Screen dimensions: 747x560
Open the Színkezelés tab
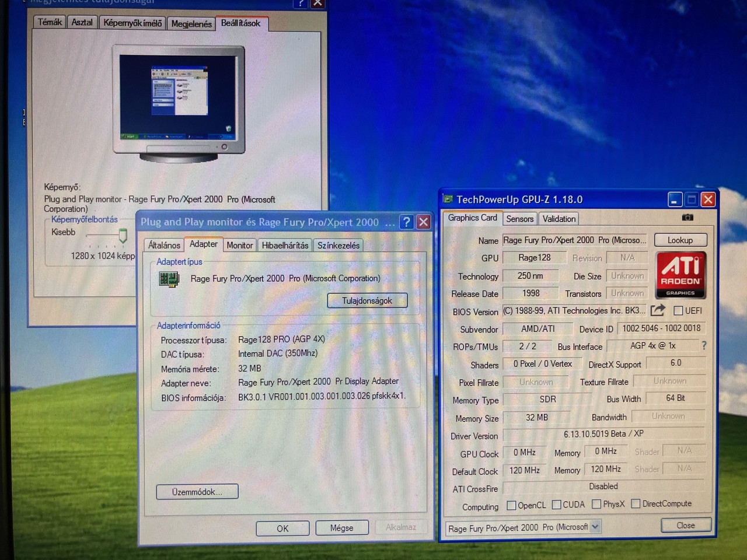(x=338, y=246)
